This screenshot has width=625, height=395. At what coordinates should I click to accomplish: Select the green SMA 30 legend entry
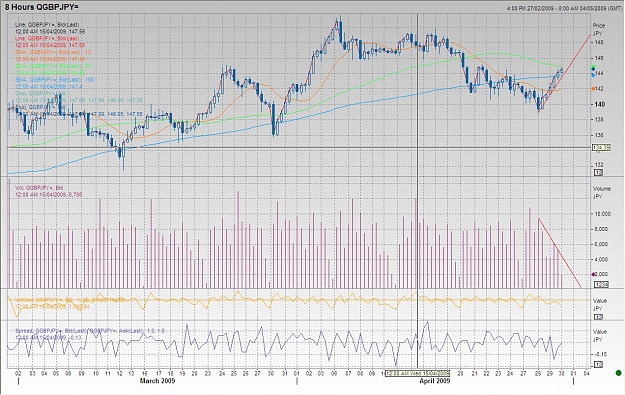click(x=53, y=69)
